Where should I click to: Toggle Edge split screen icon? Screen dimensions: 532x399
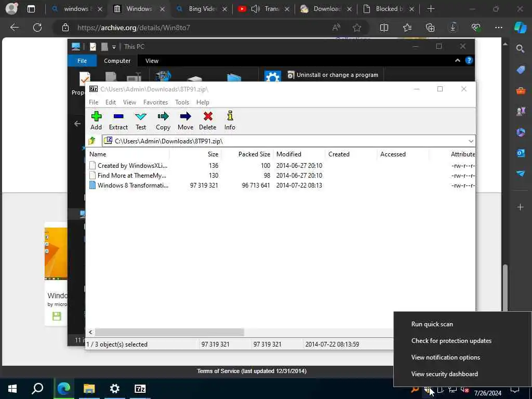tap(384, 28)
